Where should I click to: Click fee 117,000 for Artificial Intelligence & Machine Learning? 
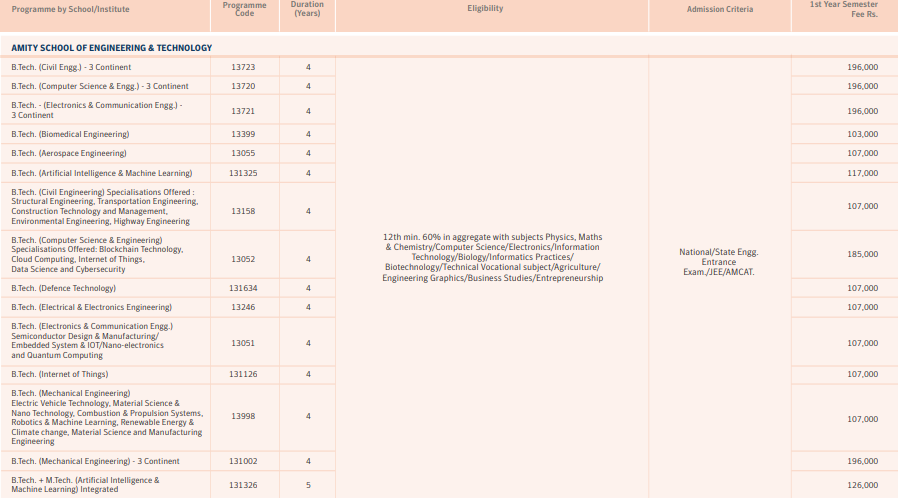coord(862,173)
